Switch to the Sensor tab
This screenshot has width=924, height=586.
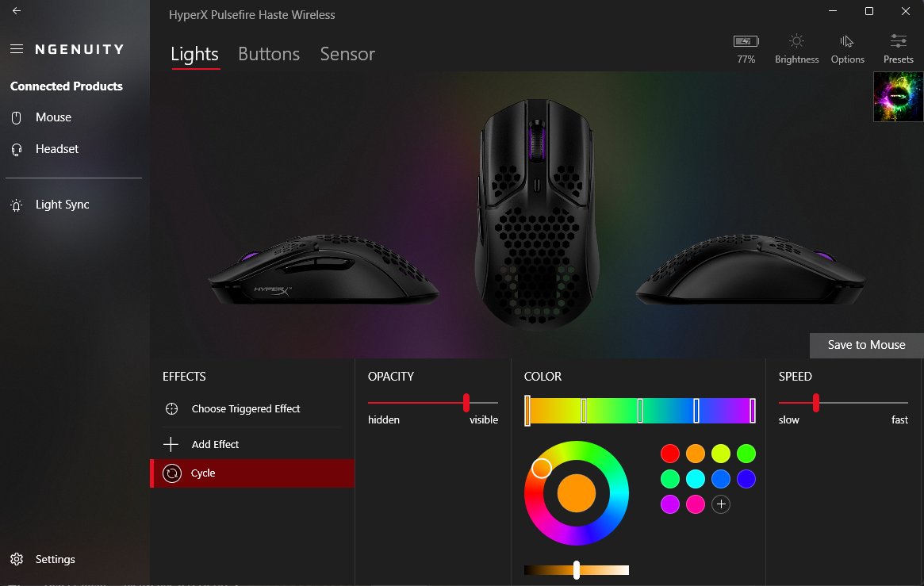coord(347,54)
